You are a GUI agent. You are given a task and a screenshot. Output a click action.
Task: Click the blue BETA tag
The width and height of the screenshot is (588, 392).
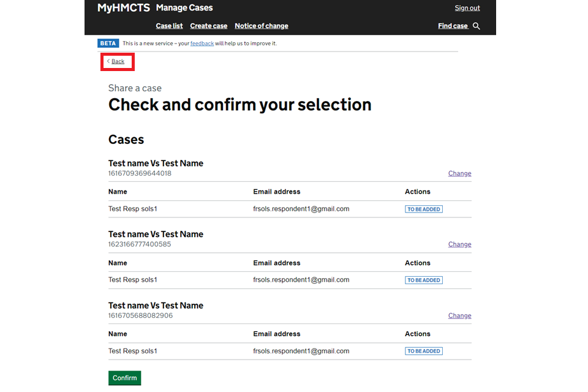[x=108, y=43]
